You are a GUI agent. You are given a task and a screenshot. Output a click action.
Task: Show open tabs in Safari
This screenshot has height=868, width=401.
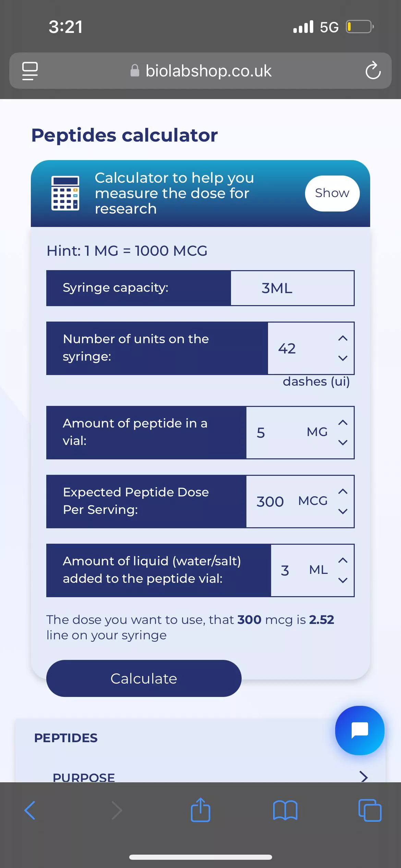[x=369, y=810]
